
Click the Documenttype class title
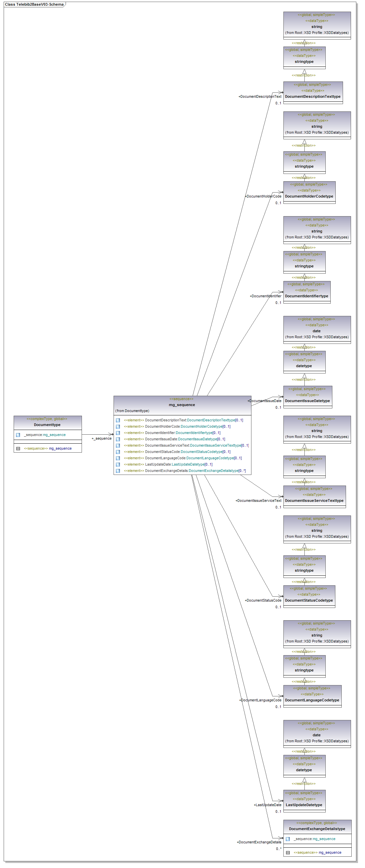pos(47,425)
